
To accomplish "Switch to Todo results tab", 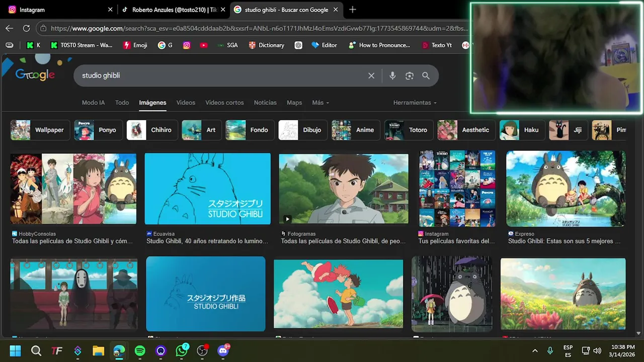I will (122, 103).
